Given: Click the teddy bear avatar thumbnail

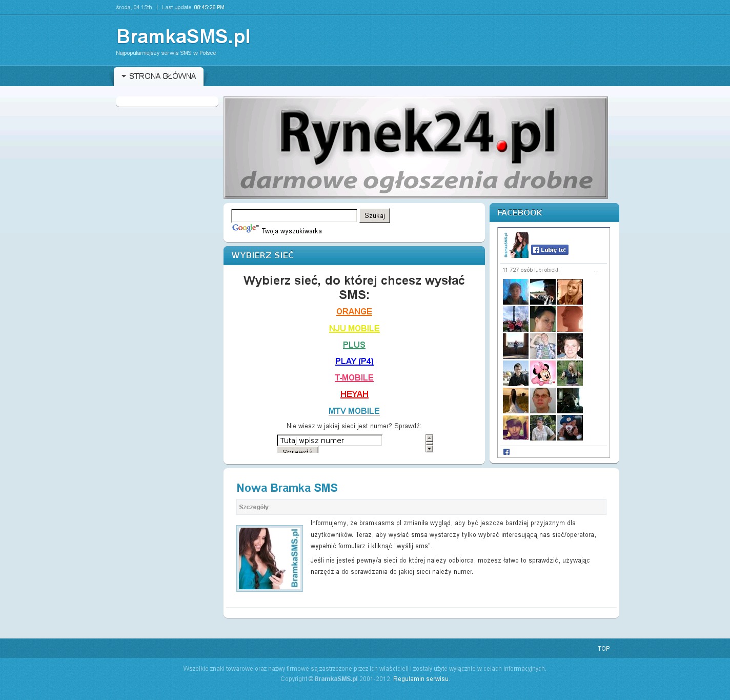Looking at the screenshot, I should point(570,428).
